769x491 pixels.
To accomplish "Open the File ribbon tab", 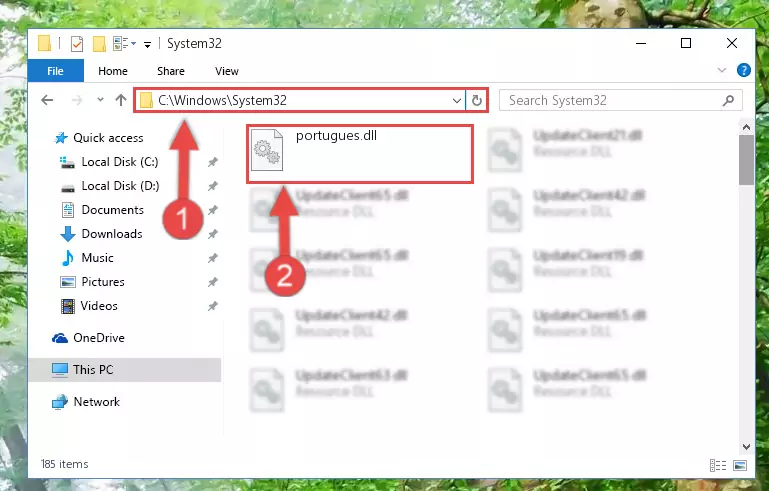I will tap(55, 71).
